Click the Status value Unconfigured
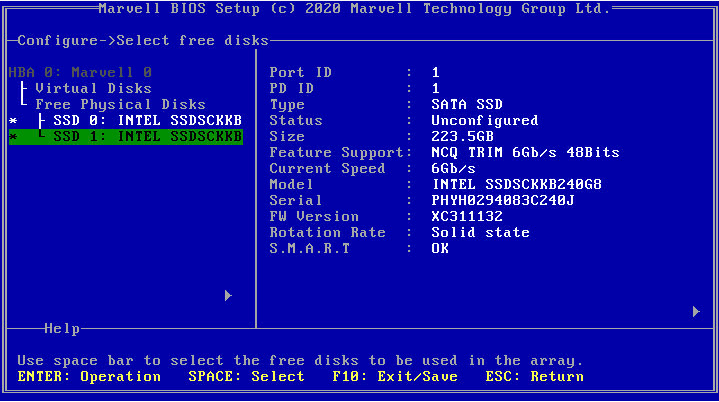 (x=485, y=121)
